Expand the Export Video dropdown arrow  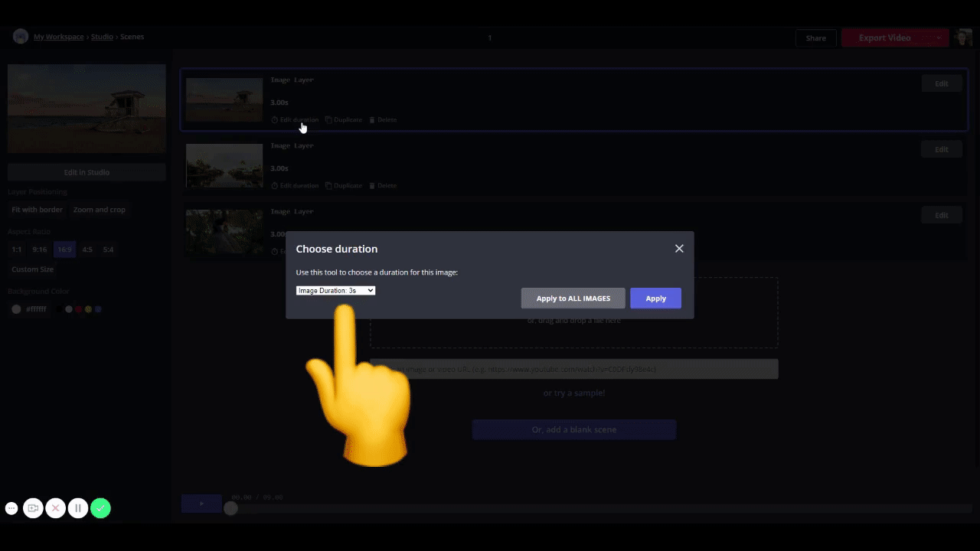(x=939, y=37)
